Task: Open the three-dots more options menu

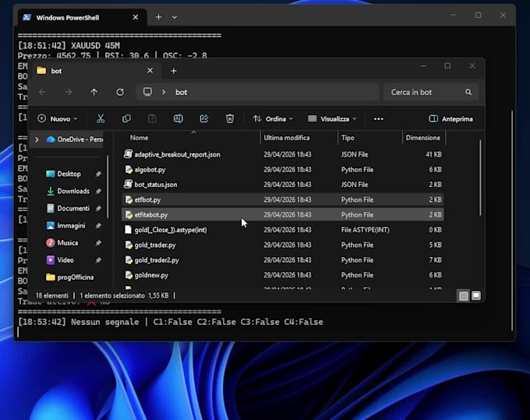Action: click(x=379, y=119)
